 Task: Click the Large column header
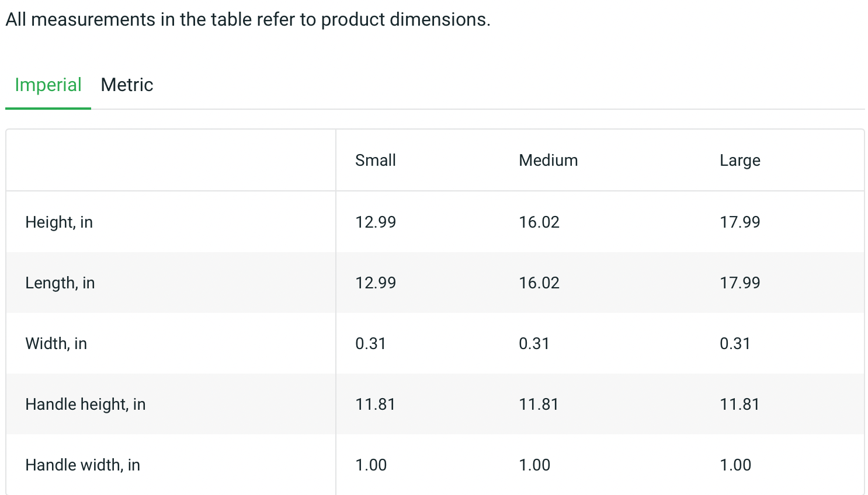[739, 161]
